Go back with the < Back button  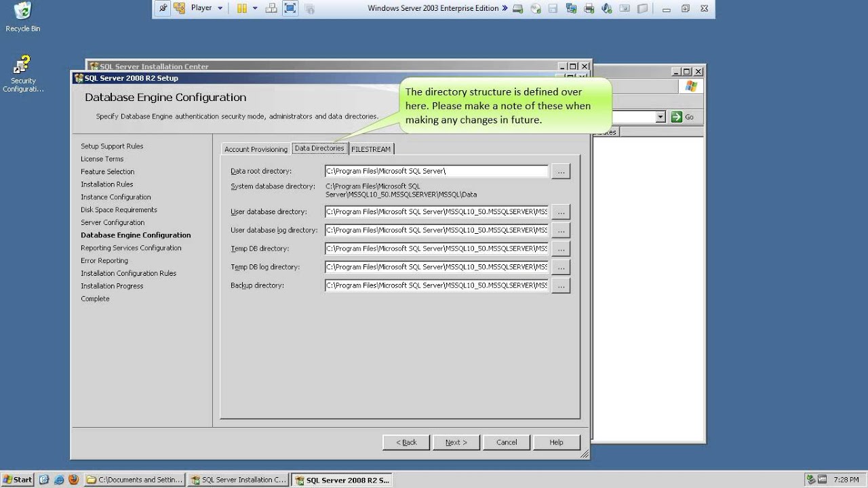pos(406,442)
